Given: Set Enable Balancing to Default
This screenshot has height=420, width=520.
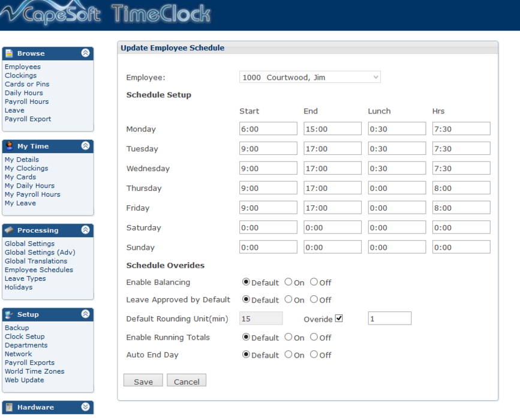Looking at the screenshot, I should [x=246, y=282].
